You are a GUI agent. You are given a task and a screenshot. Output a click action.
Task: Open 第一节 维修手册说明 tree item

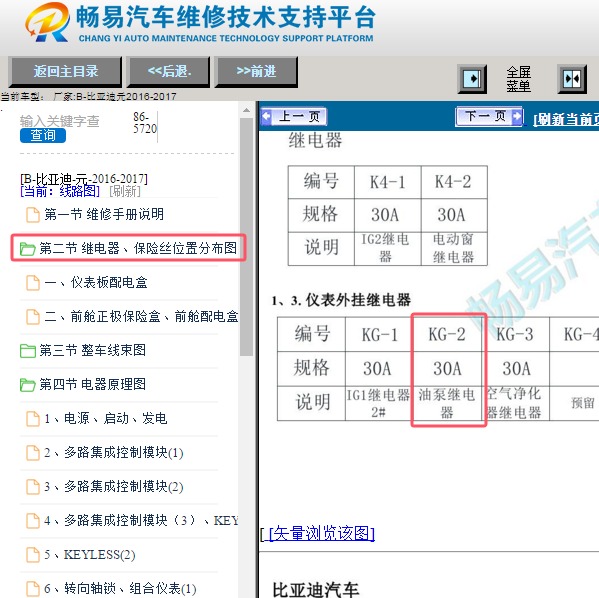[x=104, y=214]
